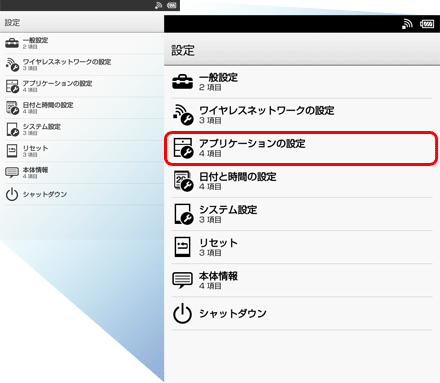Click '4 項目' under enlarged アプリケーションの設定

pos(210,154)
